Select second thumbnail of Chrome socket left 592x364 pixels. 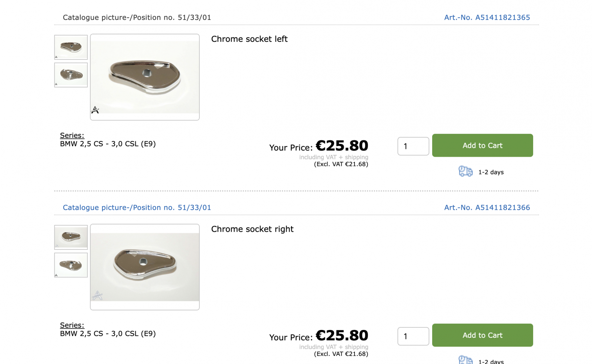tap(71, 75)
